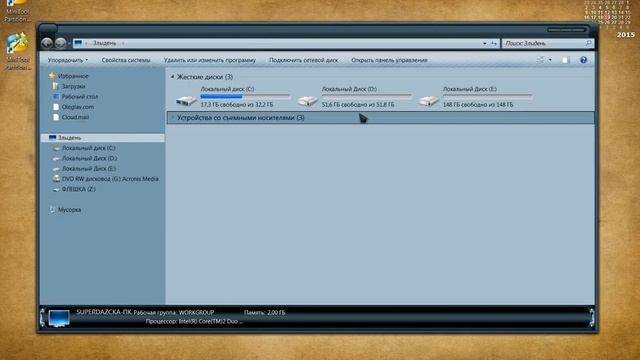Click Рабочая группа: WORKGROUP text

[174, 313]
